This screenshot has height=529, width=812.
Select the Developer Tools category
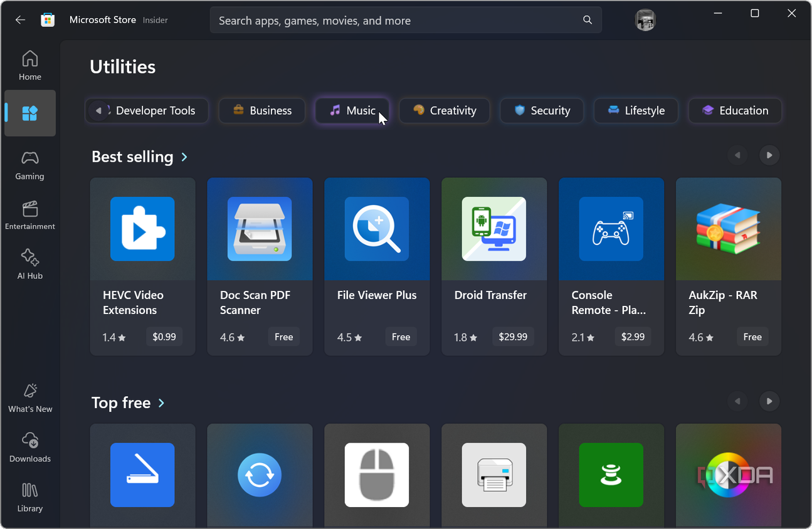pos(154,110)
